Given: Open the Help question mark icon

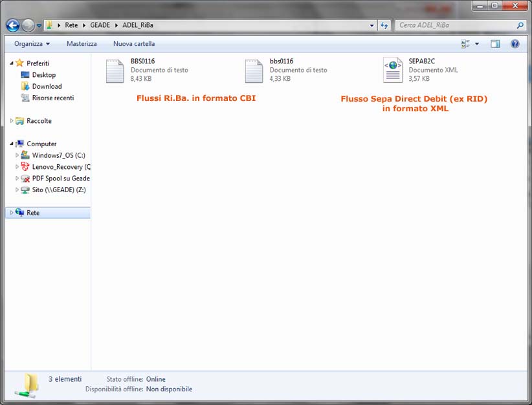Looking at the screenshot, I should pyautogui.click(x=515, y=44).
